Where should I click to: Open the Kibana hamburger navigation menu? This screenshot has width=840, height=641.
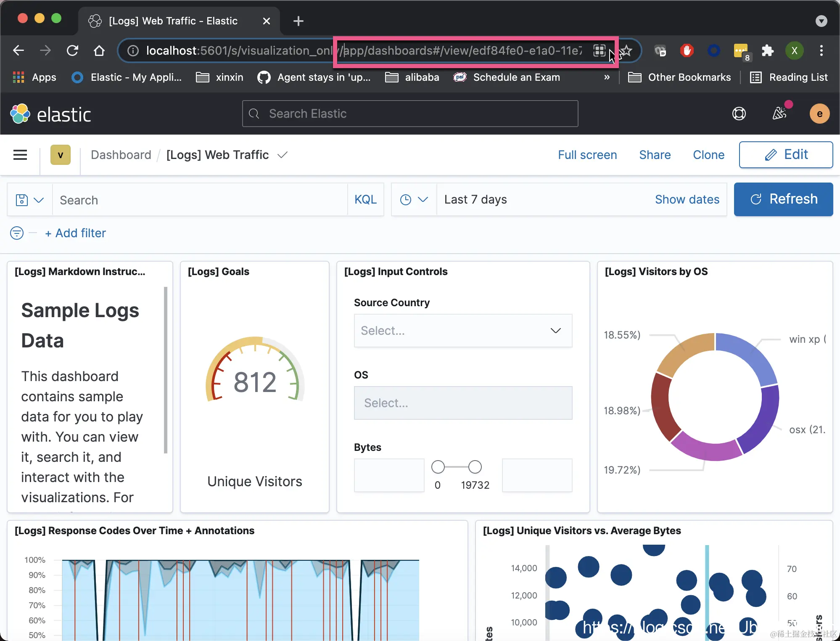tap(20, 155)
